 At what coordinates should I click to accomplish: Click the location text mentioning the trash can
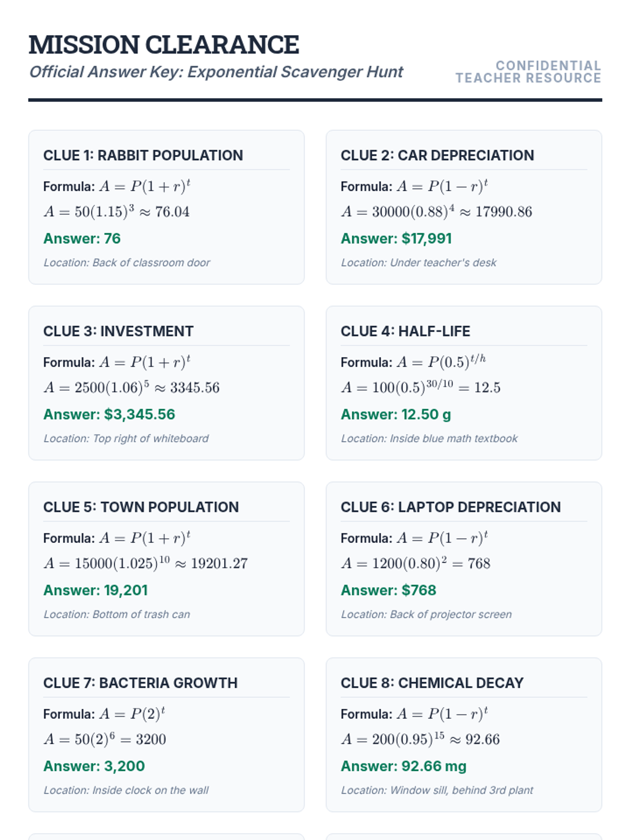pos(117,614)
